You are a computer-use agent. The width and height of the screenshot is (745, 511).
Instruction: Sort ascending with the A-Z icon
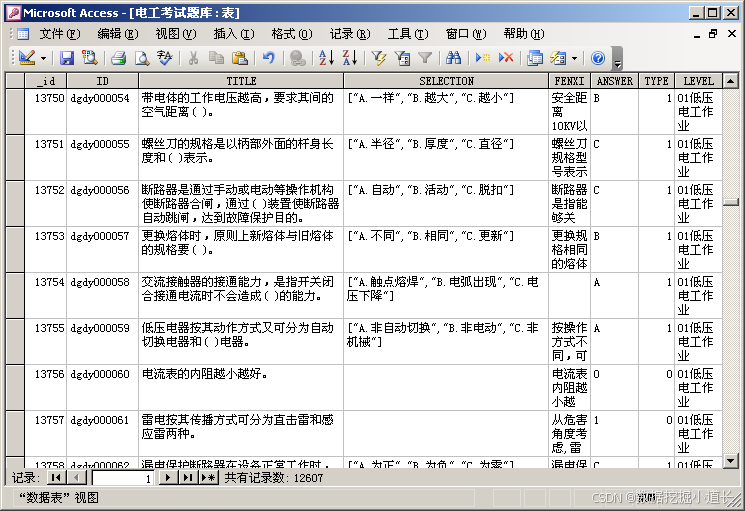[x=326, y=58]
